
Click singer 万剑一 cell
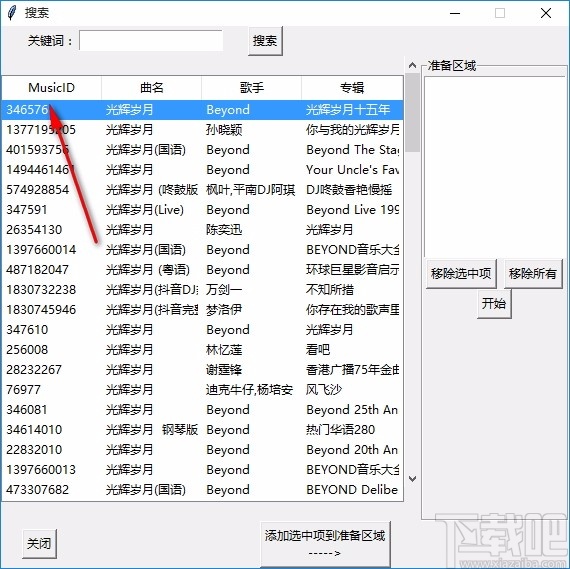(x=224, y=290)
